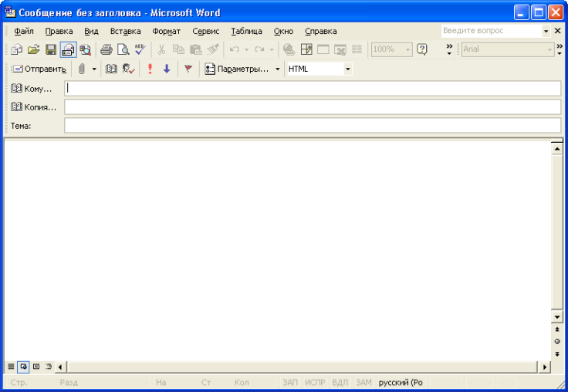Insert hyperlink with the globe icon

click(x=289, y=49)
